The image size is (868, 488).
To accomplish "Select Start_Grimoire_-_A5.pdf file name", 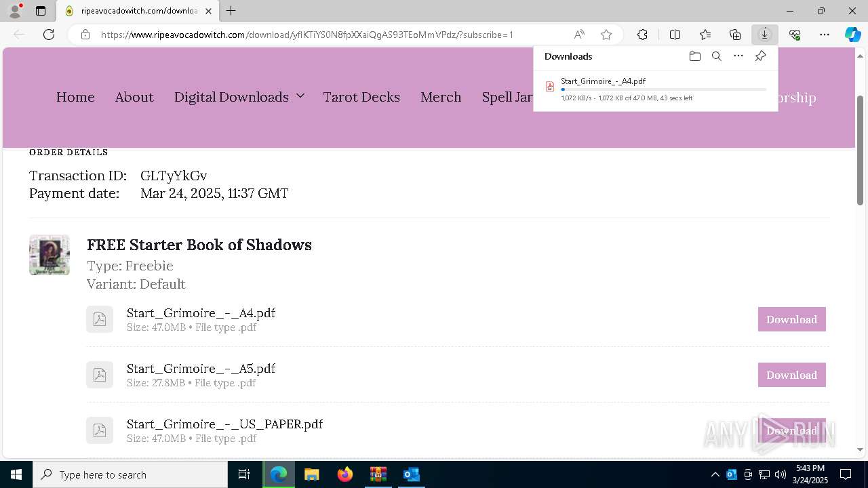I will click(201, 369).
